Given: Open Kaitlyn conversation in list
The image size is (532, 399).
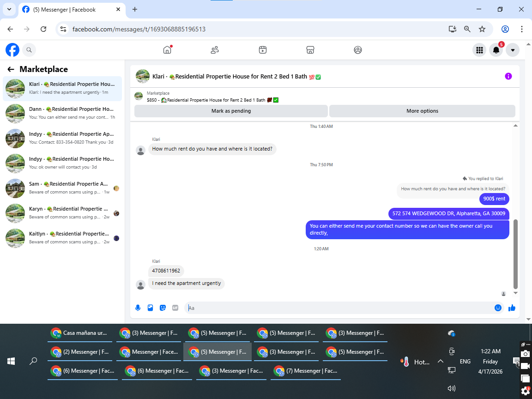Looking at the screenshot, I should click(x=62, y=238).
